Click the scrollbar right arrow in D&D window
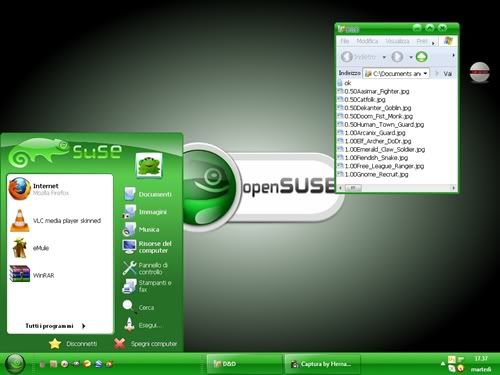500x375 pixels. coord(453,188)
